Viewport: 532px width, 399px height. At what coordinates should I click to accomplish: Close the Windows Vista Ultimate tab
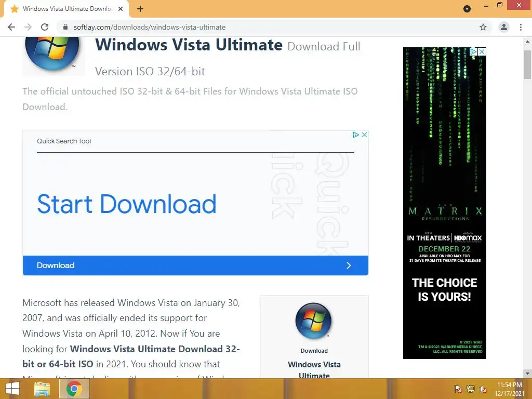tap(121, 9)
